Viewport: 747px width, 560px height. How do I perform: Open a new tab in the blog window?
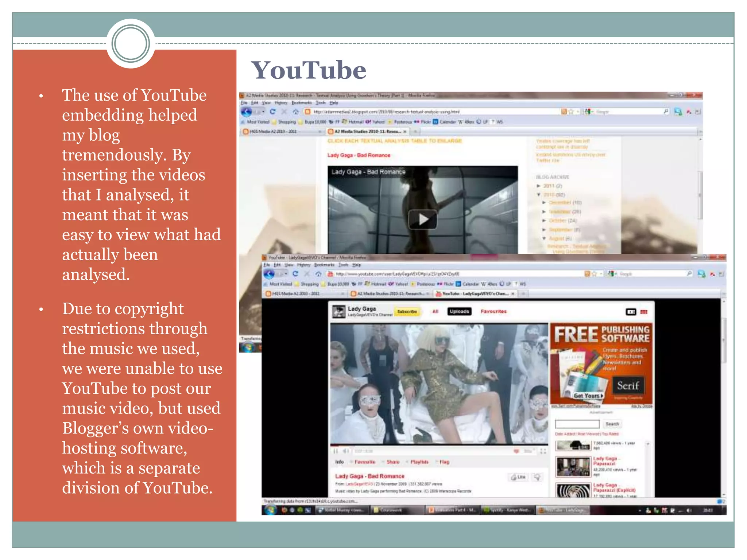pos(415,131)
